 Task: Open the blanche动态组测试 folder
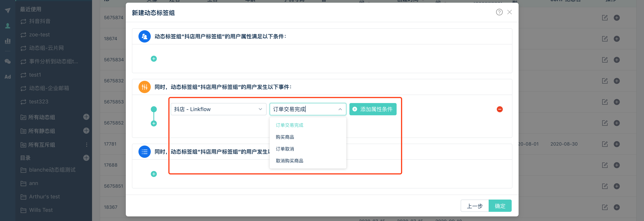pyautogui.click(x=52, y=170)
